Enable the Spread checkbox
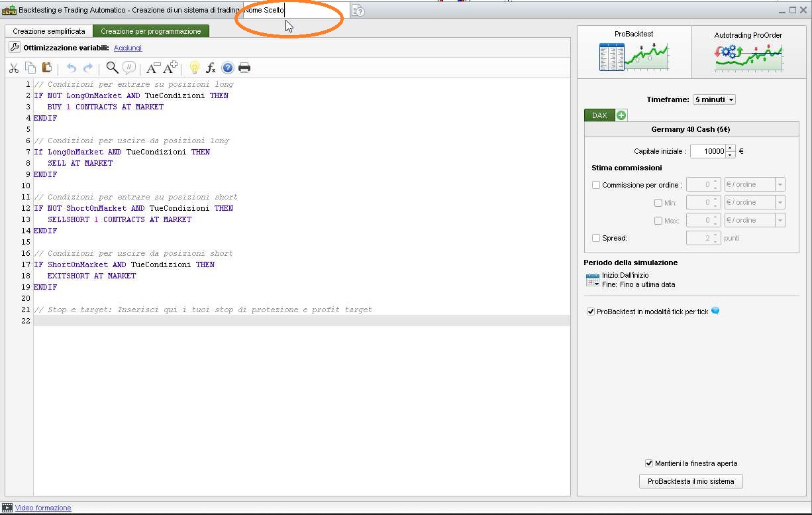The image size is (812, 515). [x=596, y=238]
